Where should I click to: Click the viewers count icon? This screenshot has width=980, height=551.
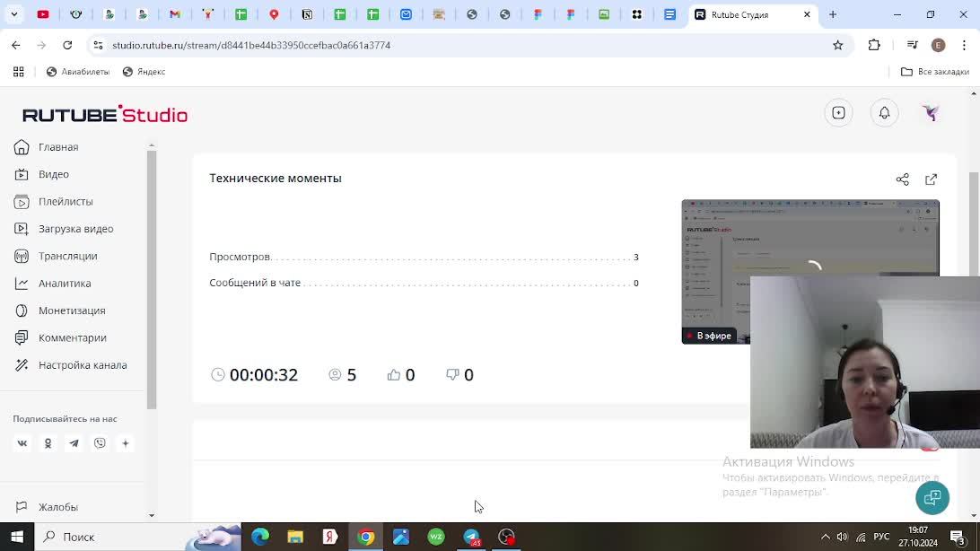pos(335,375)
